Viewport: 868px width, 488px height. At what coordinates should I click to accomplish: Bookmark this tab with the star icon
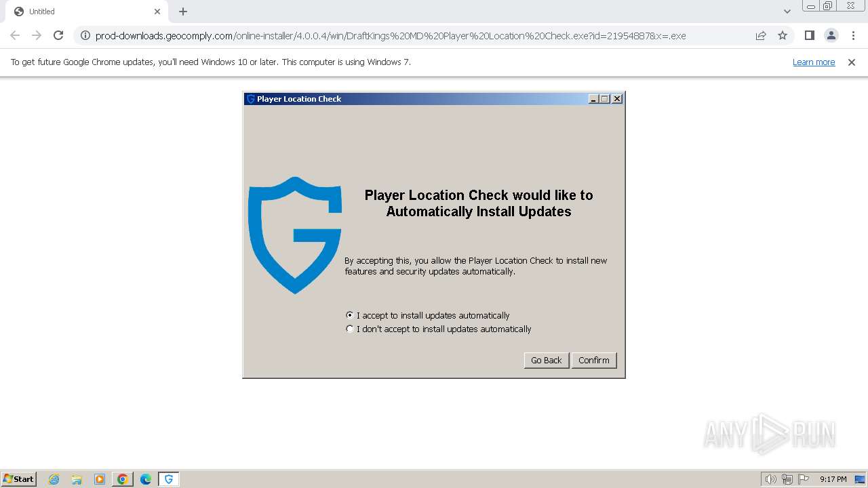click(783, 35)
